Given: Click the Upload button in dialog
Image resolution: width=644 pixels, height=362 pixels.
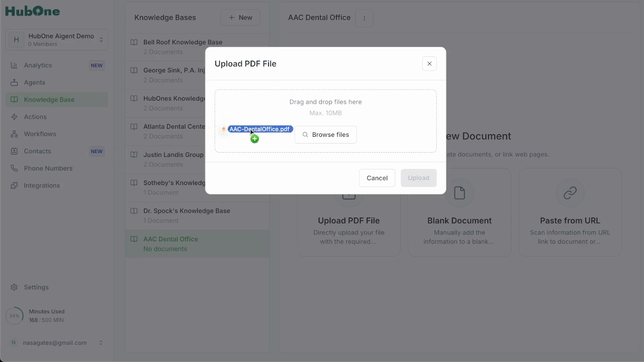Looking at the screenshot, I should [x=419, y=178].
